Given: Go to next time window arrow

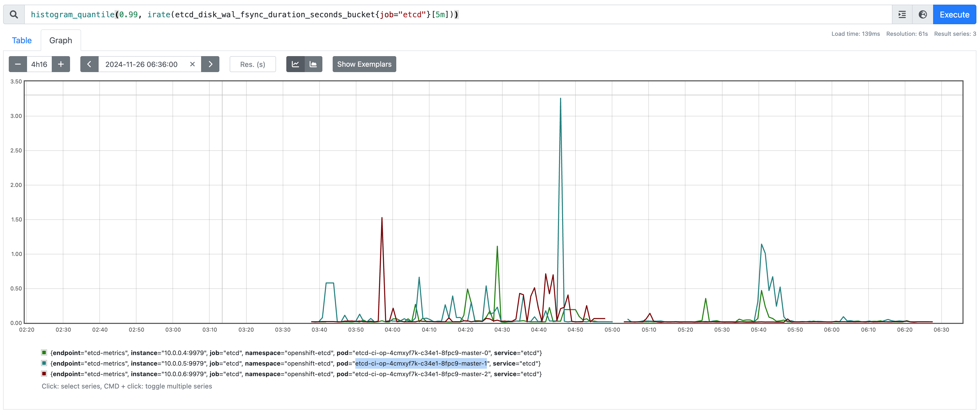Looking at the screenshot, I should pyautogui.click(x=210, y=64).
